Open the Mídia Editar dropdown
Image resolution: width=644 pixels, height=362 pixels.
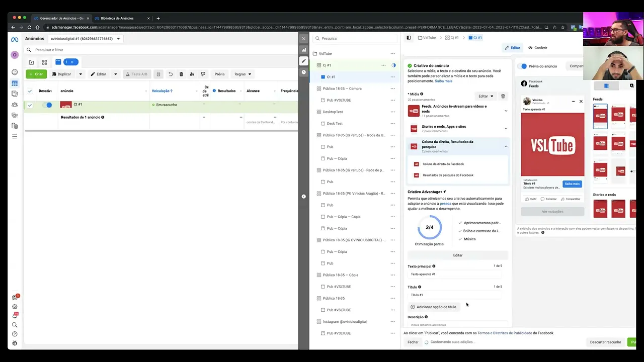pos(486,96)
